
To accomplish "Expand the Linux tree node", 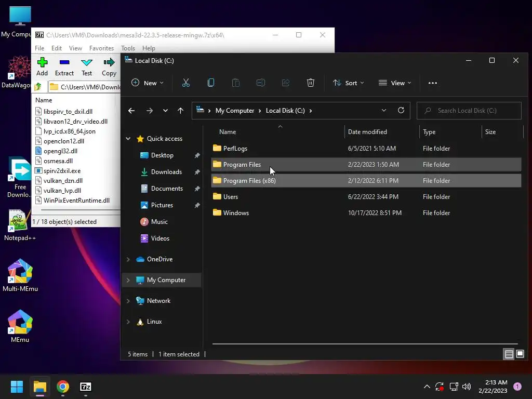I will 128,322.
